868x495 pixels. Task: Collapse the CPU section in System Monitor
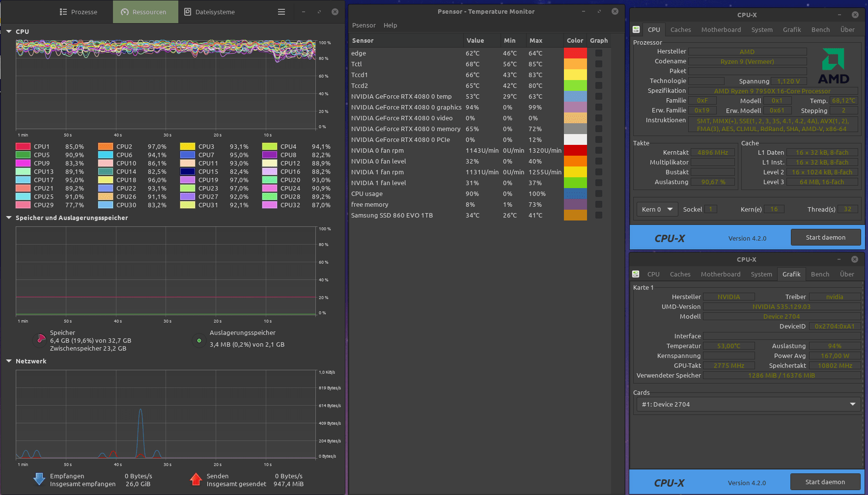point(9,31)
